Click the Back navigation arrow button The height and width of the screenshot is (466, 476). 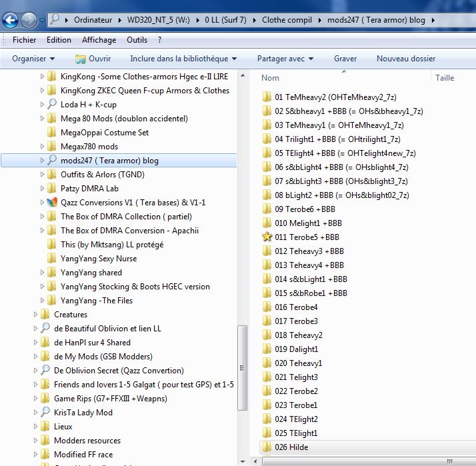point(11,21)
